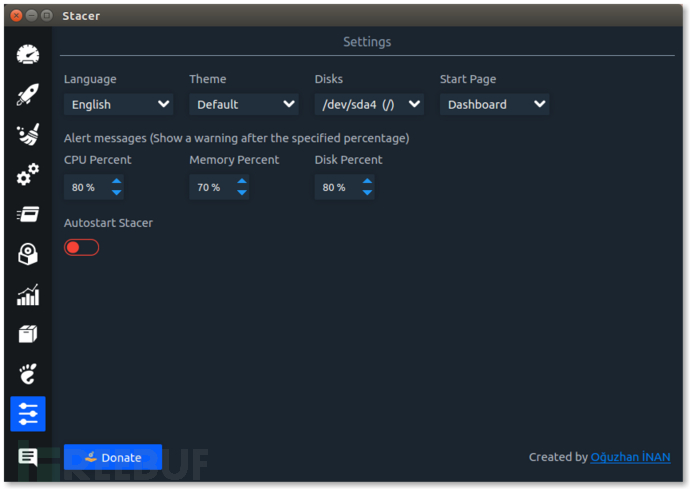Open Processes list page

click(x=28, y=214)
